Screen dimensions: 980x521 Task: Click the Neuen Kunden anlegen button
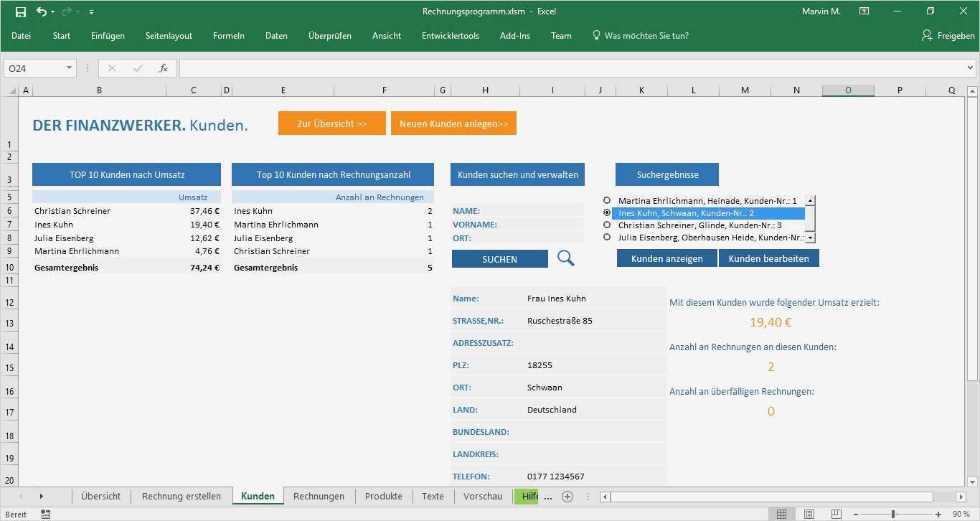453,123
